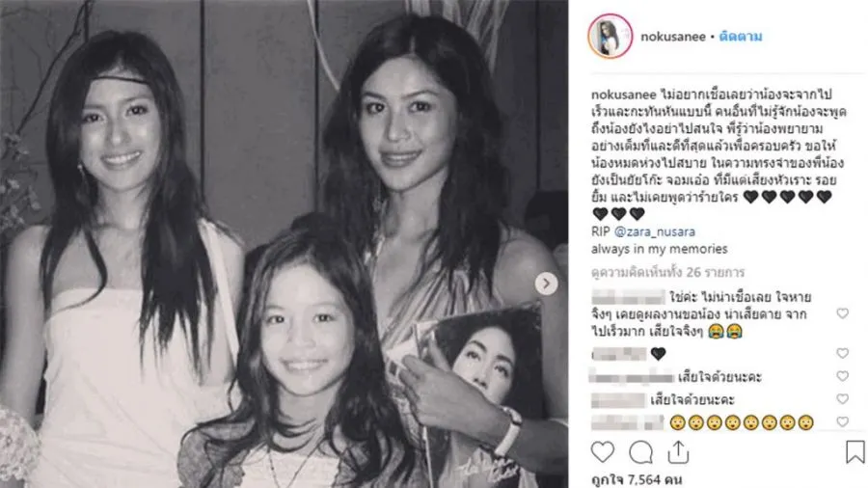Go to next photo with arrow chevron
868x488 pixels.
point(546,284)
